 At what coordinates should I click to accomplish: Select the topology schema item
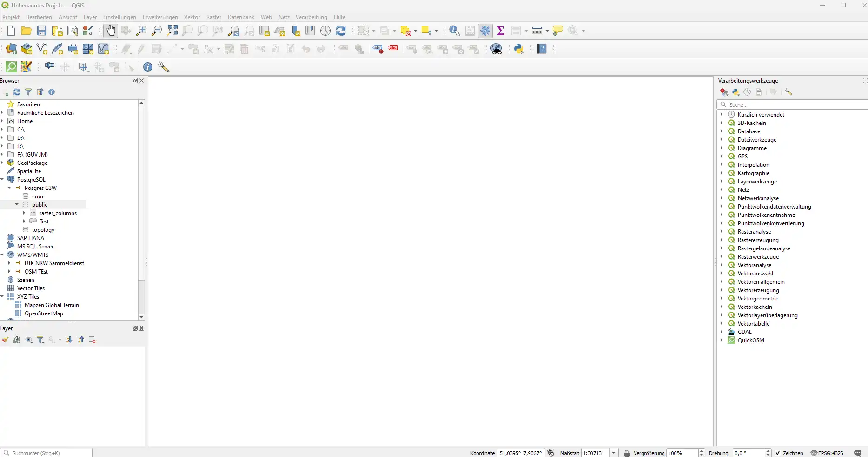tap(43, 229)
